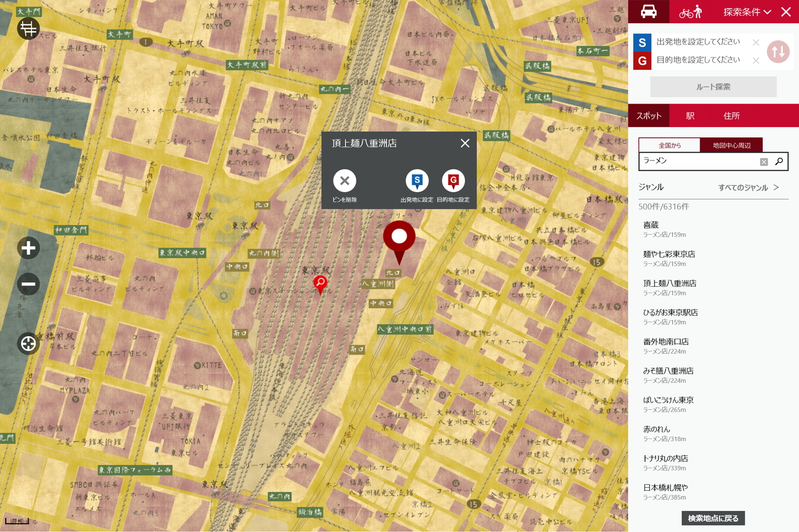The image size is (799, 532).
Task: Set pin as destination with G icon
Action: coord(453,181)
